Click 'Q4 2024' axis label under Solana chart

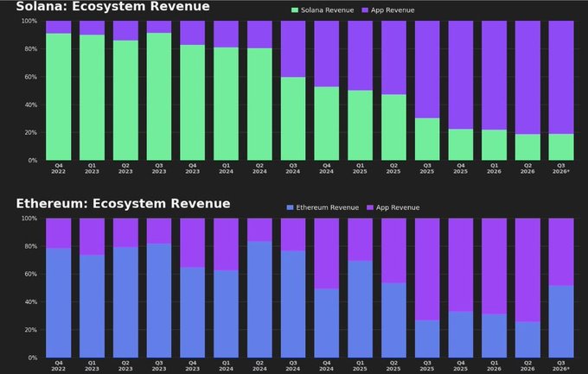coord(327,168)
